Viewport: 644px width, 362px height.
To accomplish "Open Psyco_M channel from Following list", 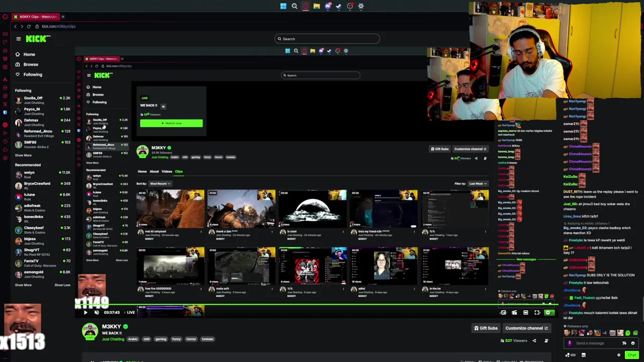I will [x=43, y=111].
